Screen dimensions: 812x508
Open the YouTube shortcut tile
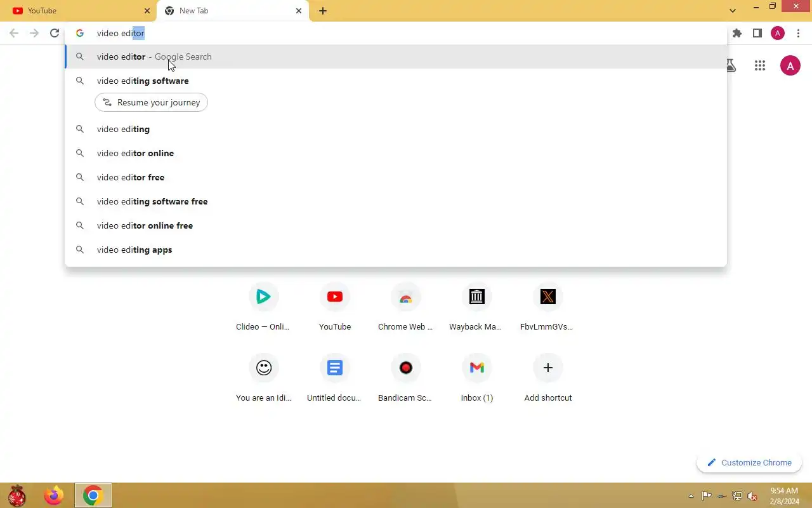pyautogui.click(x=335, y=308)
